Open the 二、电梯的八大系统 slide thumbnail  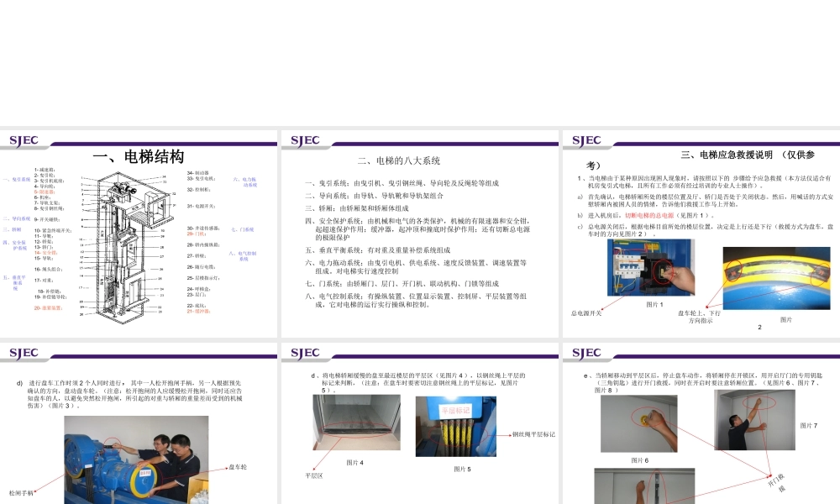pyautogui.click(x=419, y=234)
